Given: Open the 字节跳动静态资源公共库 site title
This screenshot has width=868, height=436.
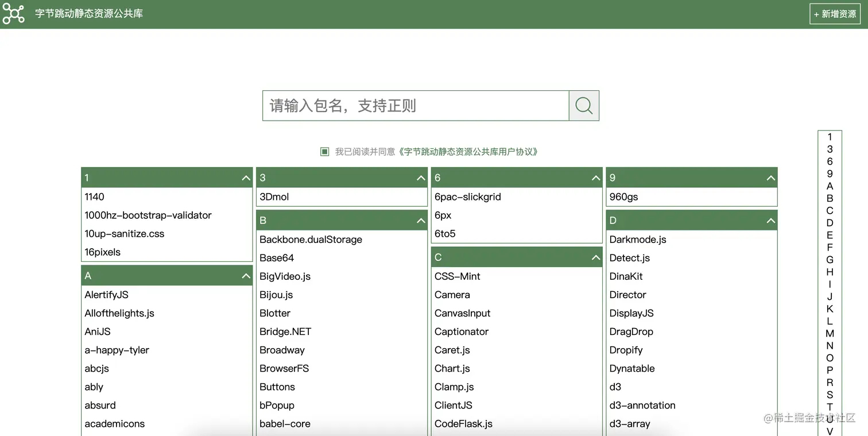Looking at the screenshot, I should pos(89,14).
